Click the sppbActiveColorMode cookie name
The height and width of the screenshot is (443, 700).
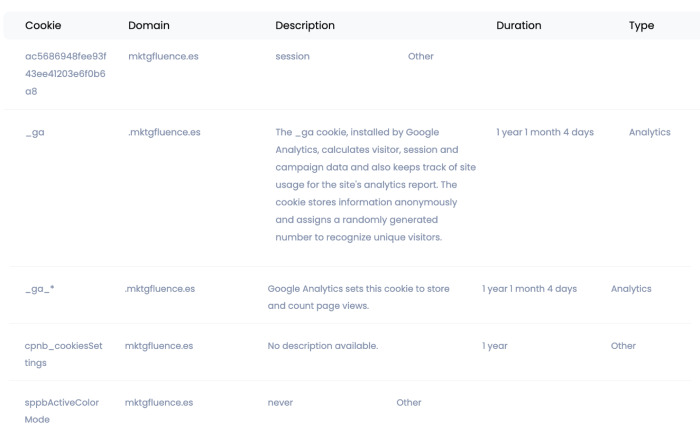pyautogui.click(x=63, y=410)
